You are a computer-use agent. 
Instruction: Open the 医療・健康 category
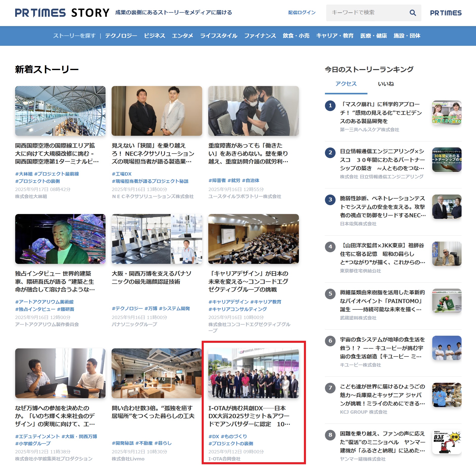coord(374,36)
